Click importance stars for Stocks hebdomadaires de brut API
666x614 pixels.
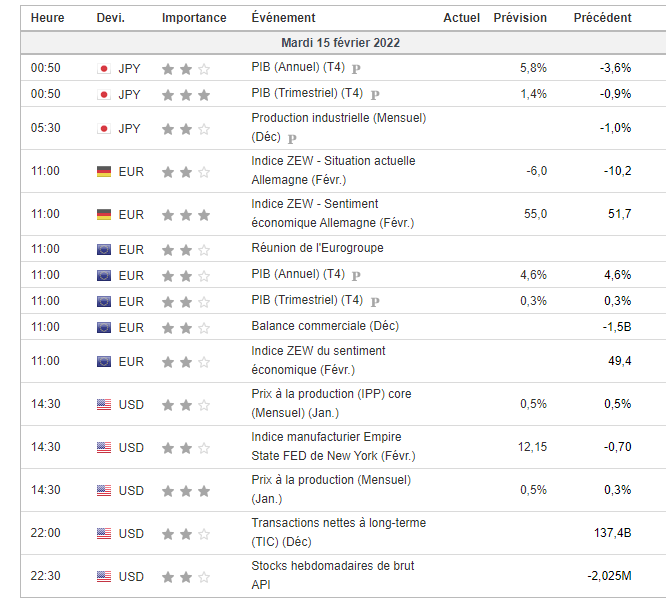click(x=186, y=577)
